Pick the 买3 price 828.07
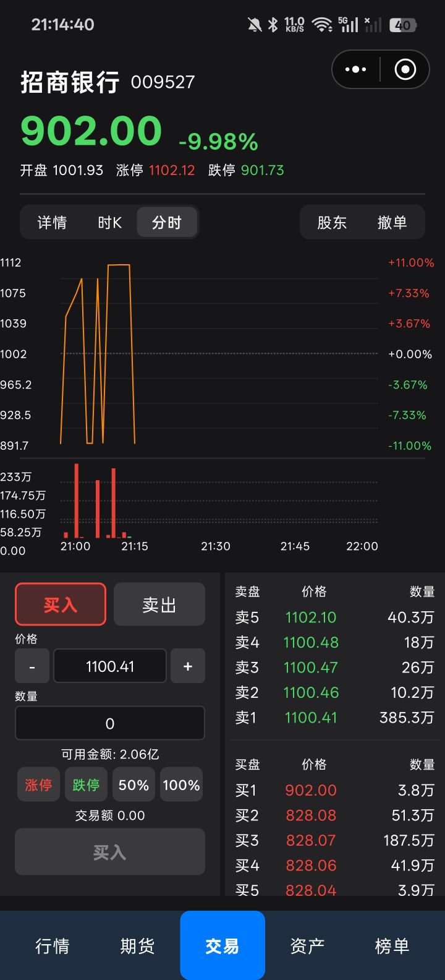 (311, 840)
